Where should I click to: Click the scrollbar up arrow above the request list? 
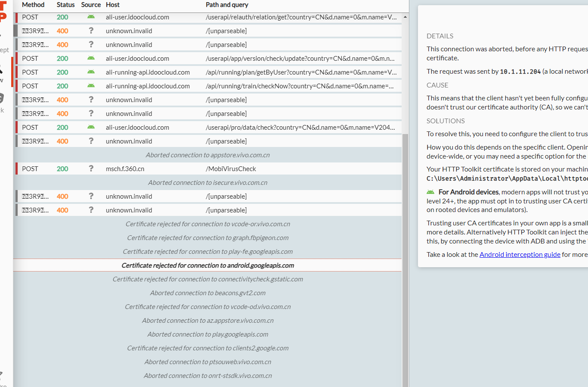pos(405,17)
